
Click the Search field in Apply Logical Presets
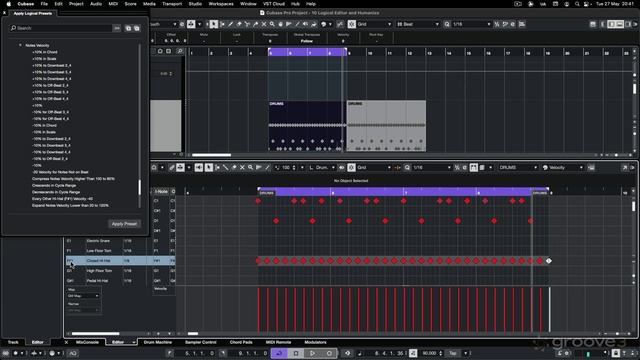(61, 28)
